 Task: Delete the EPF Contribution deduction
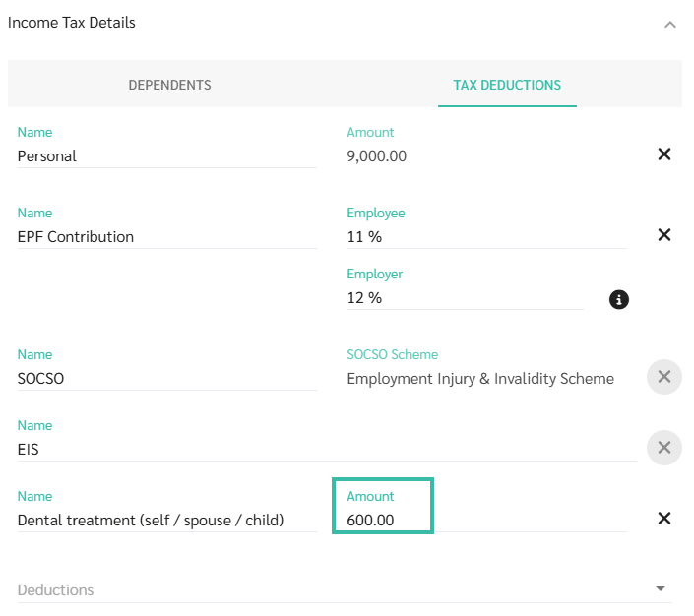[663, 235]
